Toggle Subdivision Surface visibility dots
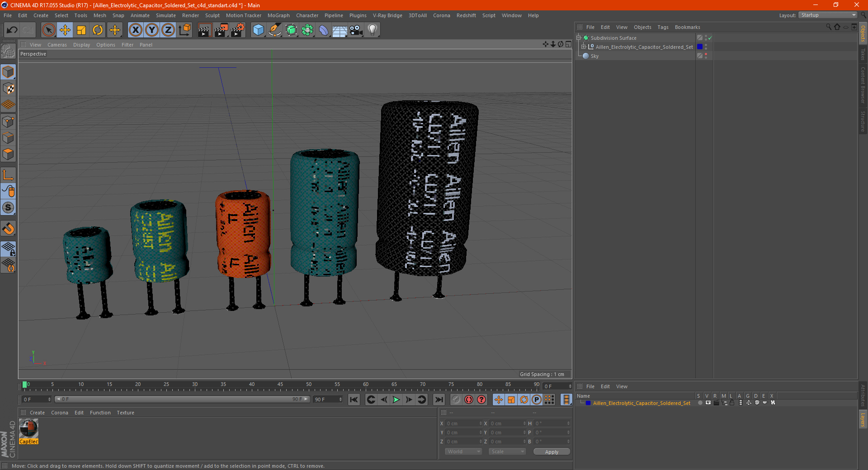The height and width of the screenshot is (470, 868). [x=706, y=38]
